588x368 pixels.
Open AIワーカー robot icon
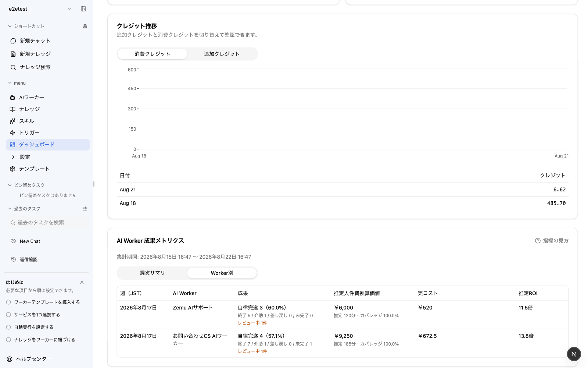pos(12,98)
